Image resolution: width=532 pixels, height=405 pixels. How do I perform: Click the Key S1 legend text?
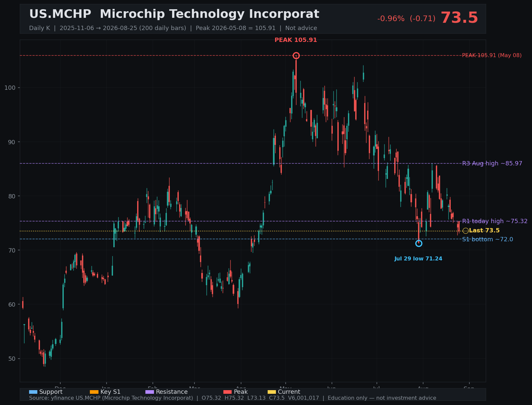110,392
